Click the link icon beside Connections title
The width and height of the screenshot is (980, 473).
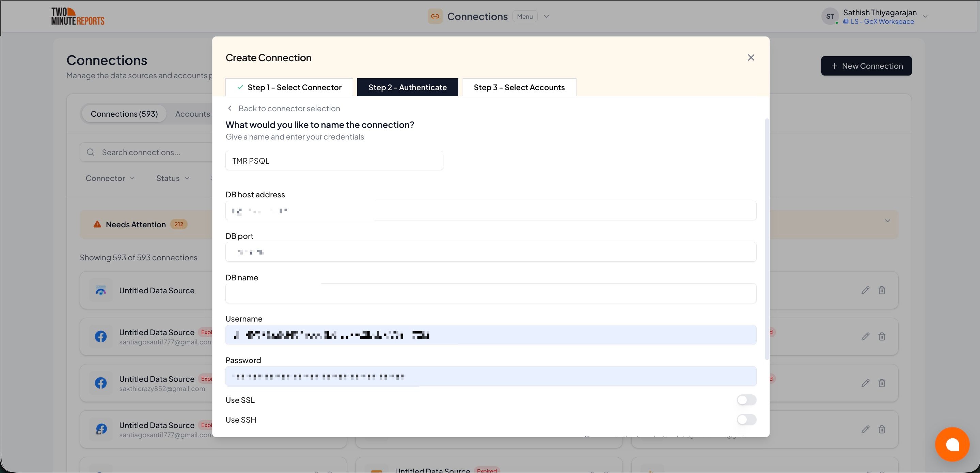(435, 16)
